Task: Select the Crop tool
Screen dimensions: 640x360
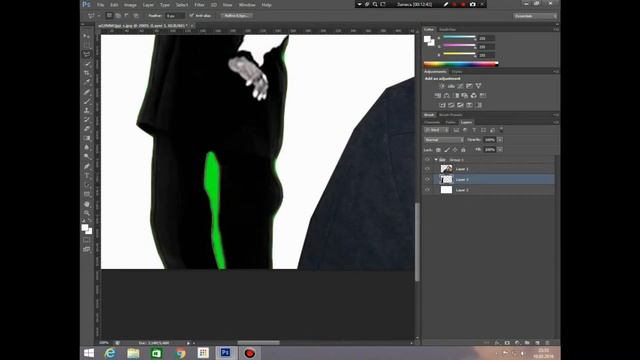Action: [87, 73]
